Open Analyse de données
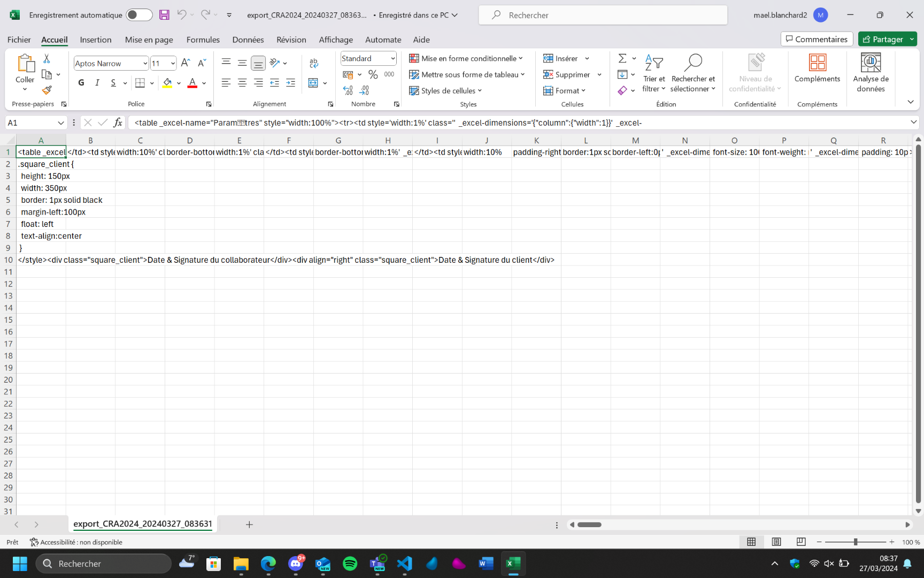Viewport: 924px width, 578px height. tap(871, 73)
